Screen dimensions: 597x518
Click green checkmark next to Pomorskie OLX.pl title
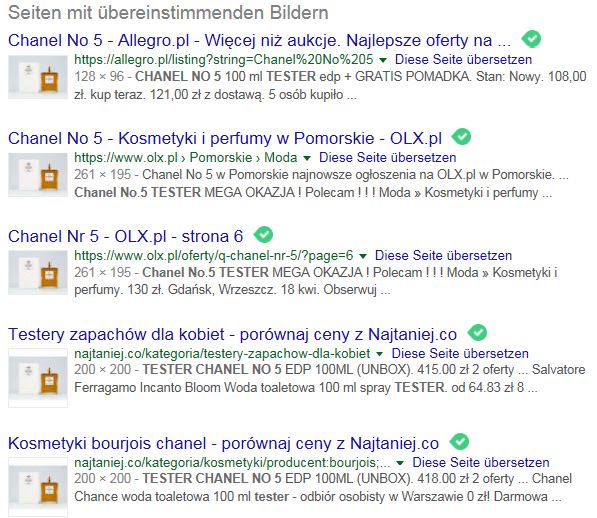pos(461,137)
